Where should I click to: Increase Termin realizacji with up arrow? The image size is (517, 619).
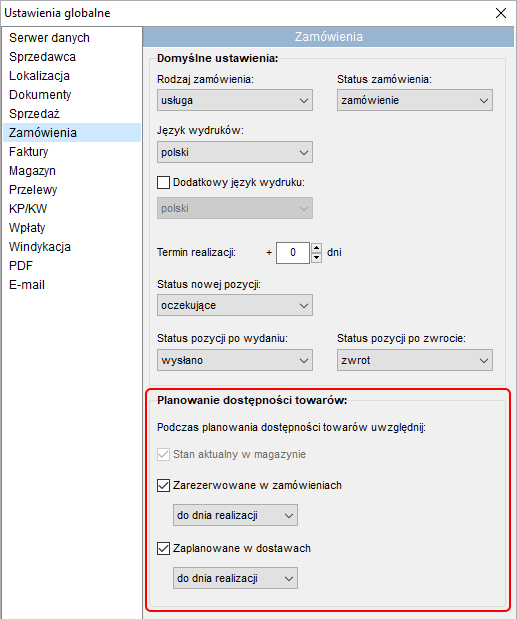point(317,248)
